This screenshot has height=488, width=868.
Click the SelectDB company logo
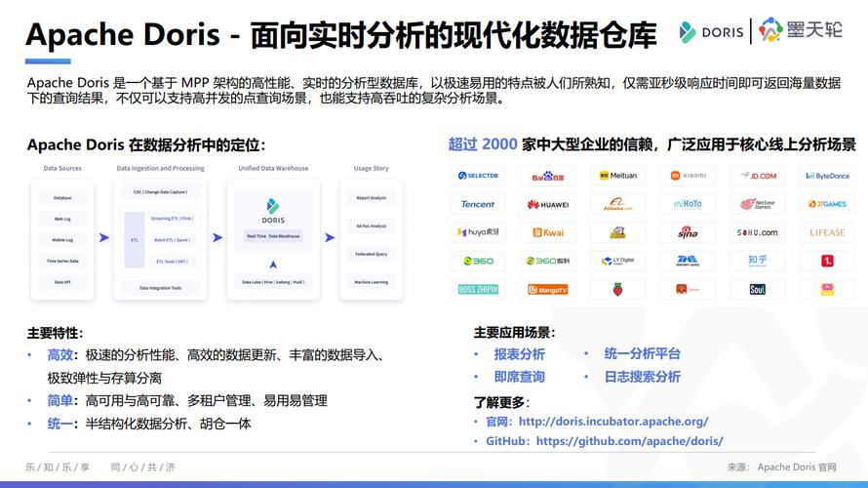(478, 176)
